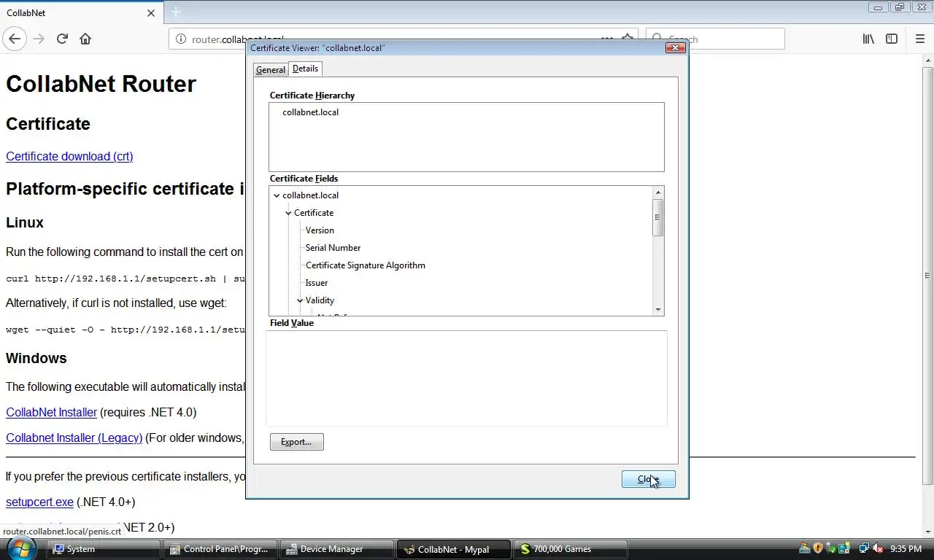934x560 pixels.
Task: Click the browser Forward arrow button
Action: pyautogui.click(x=39, y=39)
